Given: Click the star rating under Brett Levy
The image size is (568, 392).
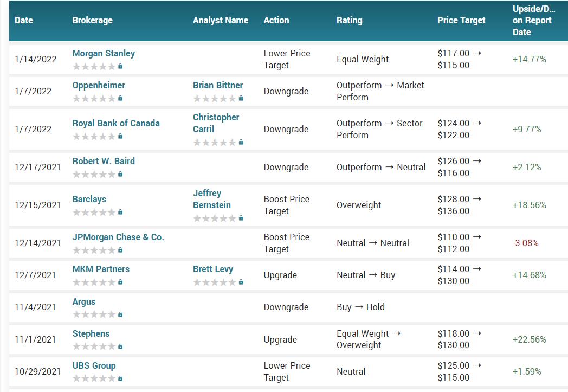Looking at the screenshot, I should tap(215, 282).
